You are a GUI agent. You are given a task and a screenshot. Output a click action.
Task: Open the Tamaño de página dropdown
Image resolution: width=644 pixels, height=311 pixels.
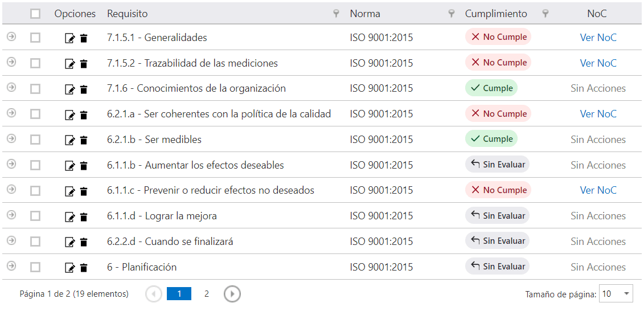click(x=616, y=294)
